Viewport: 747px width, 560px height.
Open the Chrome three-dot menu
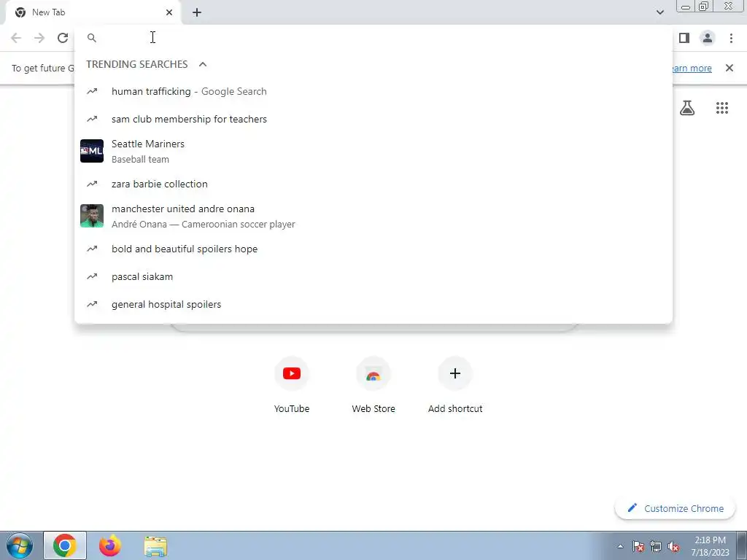(x=731, y=38)
